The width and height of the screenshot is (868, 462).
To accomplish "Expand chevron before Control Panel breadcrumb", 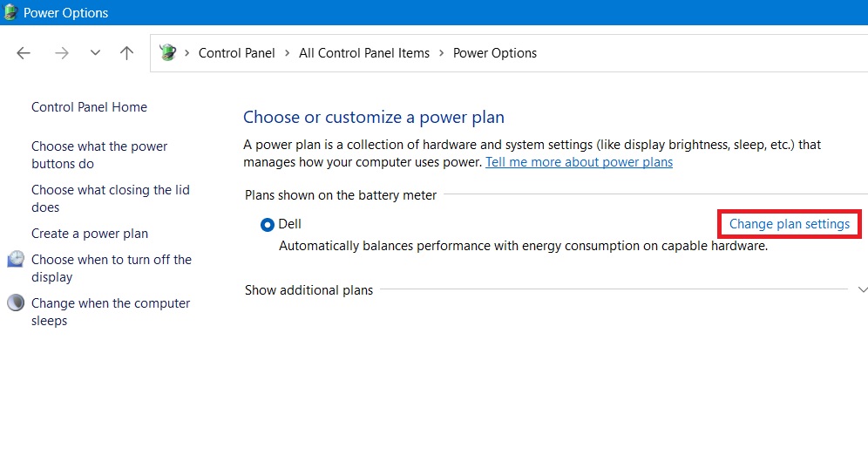I will click(x=187, y=53).
